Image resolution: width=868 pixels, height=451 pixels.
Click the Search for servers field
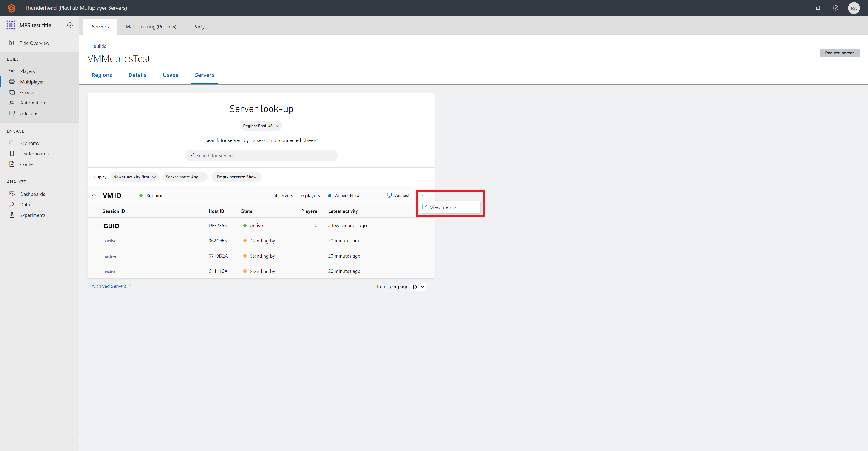[261, 155]
